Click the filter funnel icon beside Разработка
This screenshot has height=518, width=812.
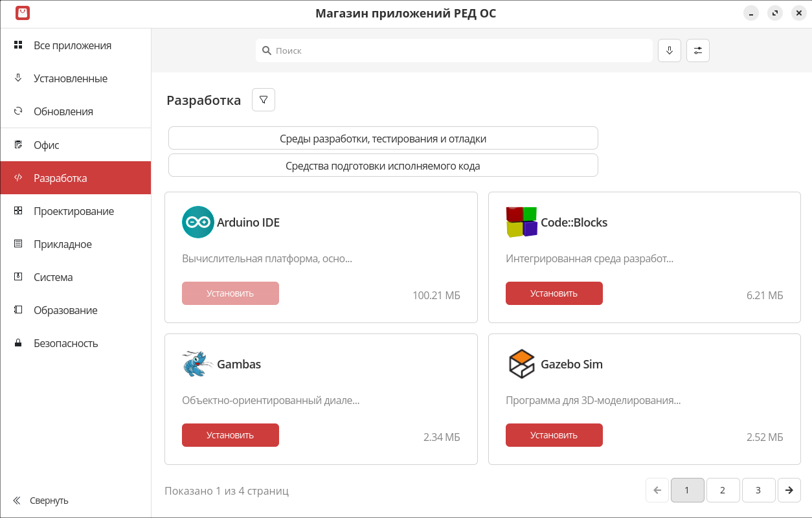click(x=264, y=100)
